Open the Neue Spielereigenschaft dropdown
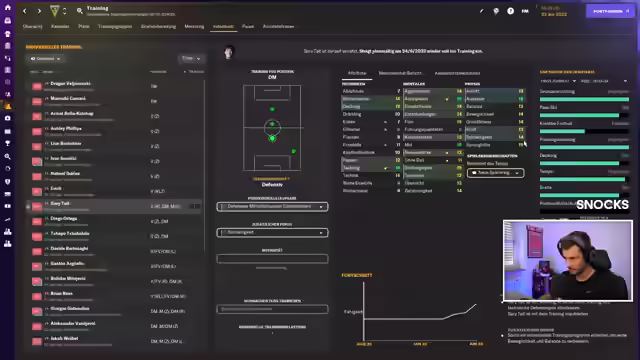Image resolution: width=640 pixels, height=360 pixels. pos(496,173)
